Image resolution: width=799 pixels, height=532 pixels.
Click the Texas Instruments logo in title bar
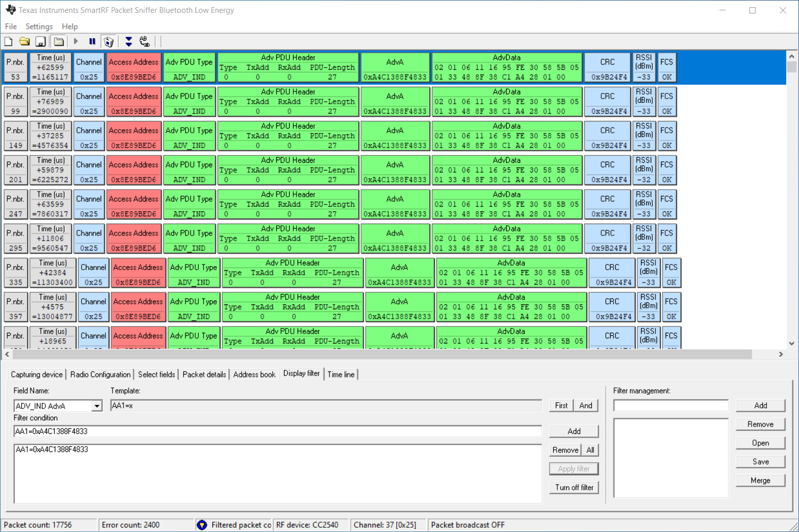[10, 10]
